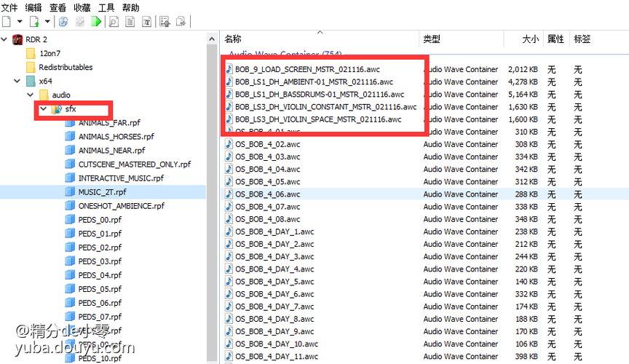Collapse the sfx folder node
Viewport: 629px width, 364px height.
(44, 108)
